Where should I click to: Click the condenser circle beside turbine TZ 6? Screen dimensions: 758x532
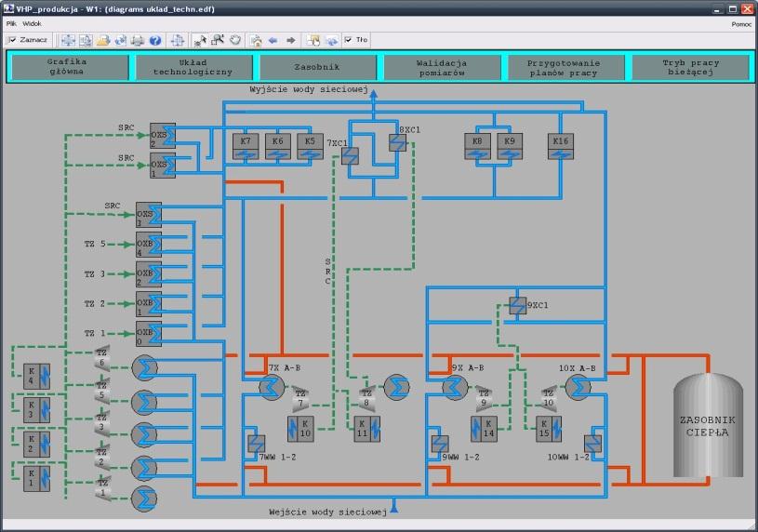pyautogui.click(x=144, y=368)
